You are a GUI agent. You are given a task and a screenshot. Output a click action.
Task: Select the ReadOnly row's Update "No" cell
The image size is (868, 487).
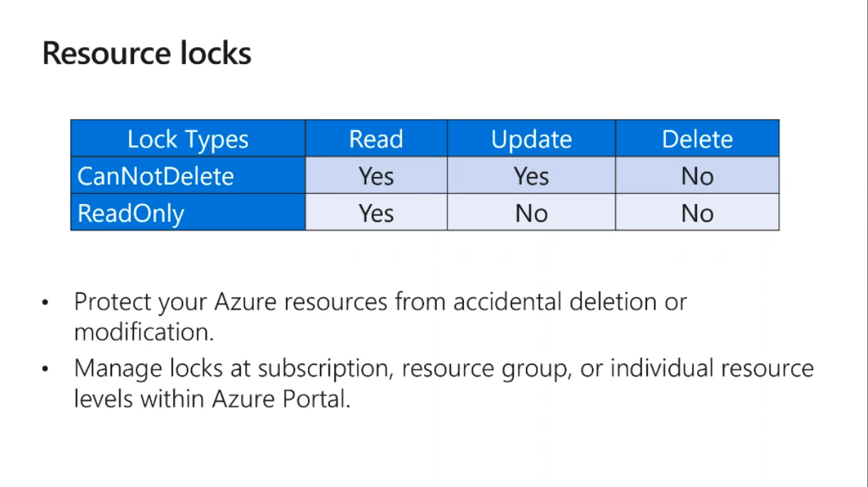coord(531,213)
